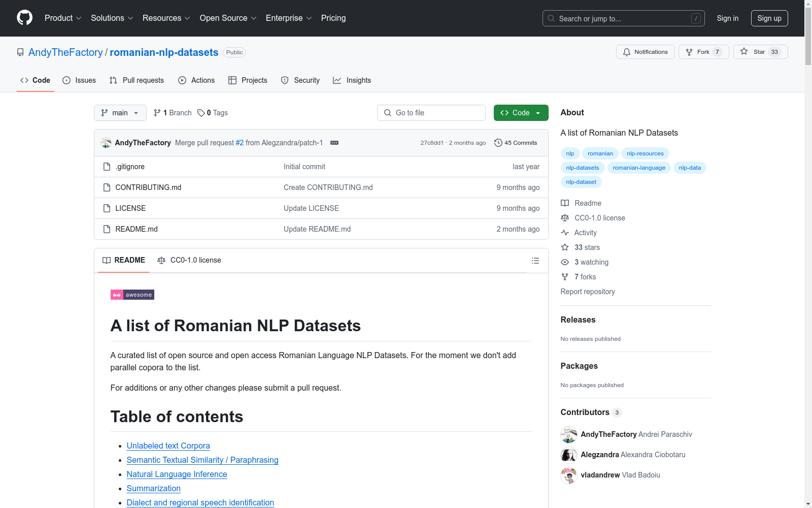
Task: Click the scale icon beside CC0-1.0 license
Action: [565, 218]
